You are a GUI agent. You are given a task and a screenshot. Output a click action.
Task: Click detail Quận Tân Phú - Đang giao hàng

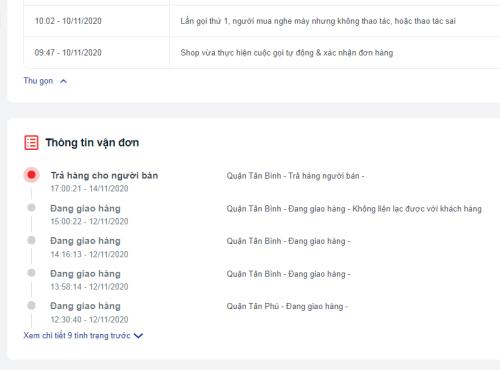point(287,306)
